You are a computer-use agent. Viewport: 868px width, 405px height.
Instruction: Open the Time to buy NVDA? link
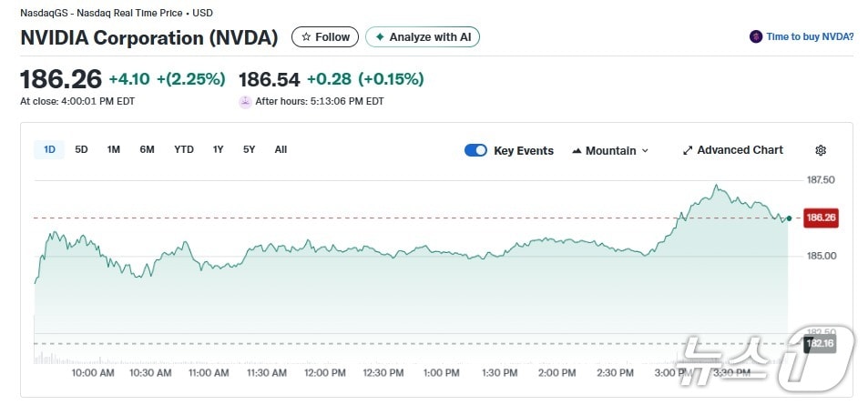tap(810, 37)
